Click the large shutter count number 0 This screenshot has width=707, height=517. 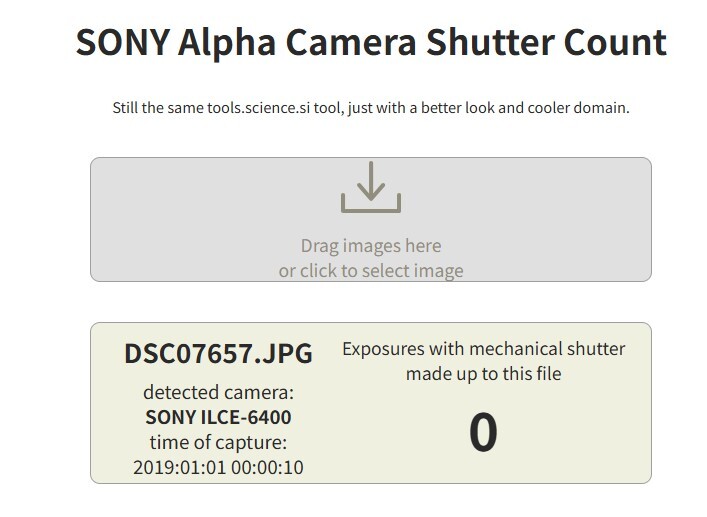coord(483,433)
